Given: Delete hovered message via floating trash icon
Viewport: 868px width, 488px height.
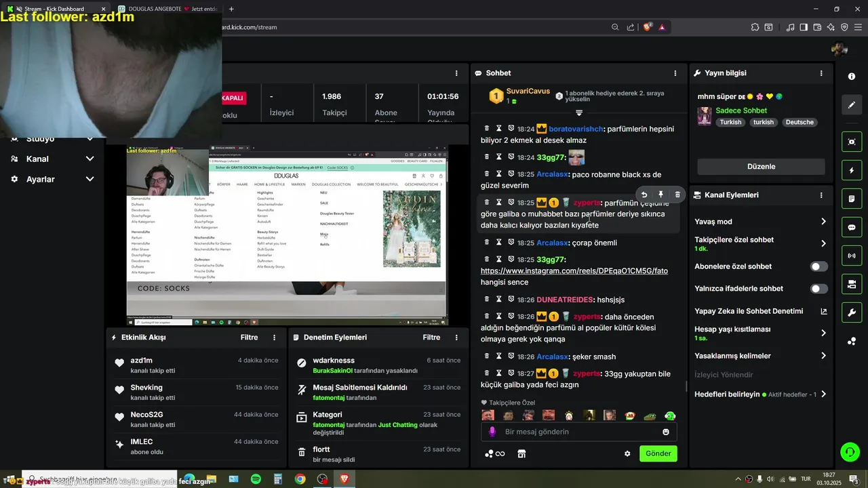Looking at the screenshot, I should coord(677,195).
